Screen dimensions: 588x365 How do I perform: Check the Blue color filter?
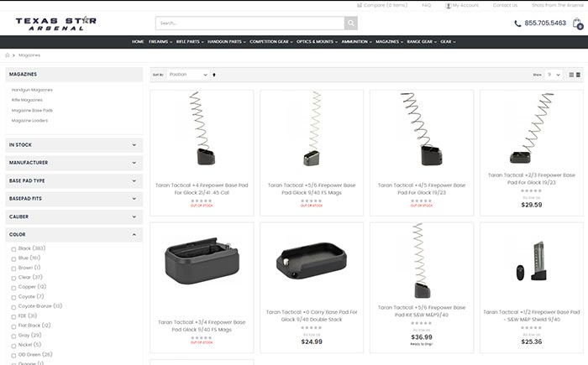click(x=13, y=259)
